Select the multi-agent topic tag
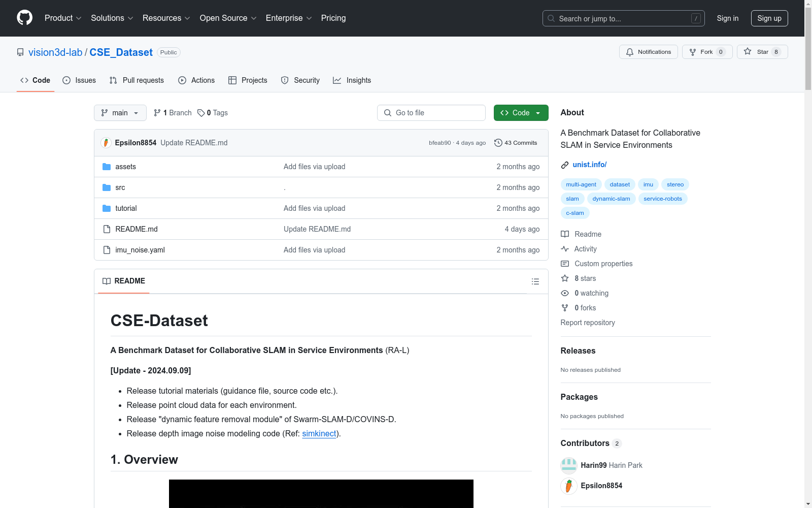 [x=581, y=184]
